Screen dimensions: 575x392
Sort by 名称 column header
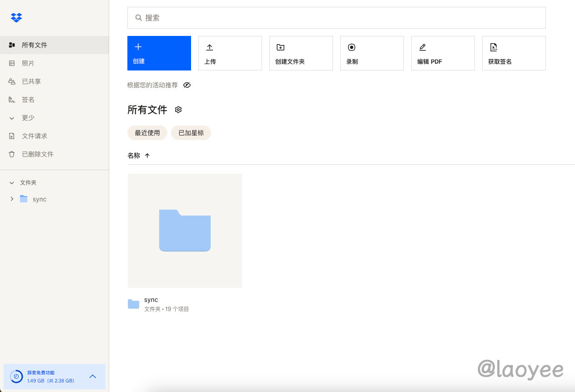point(134,156)
